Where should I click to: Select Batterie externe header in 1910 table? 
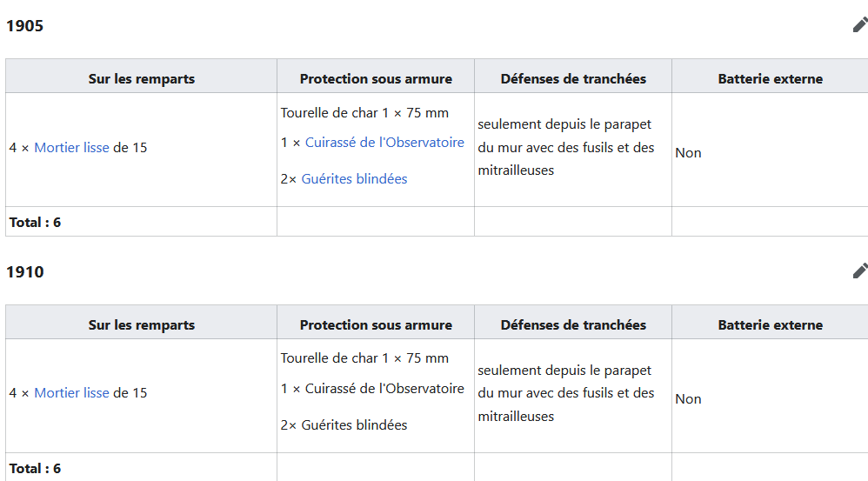(770, 322)
